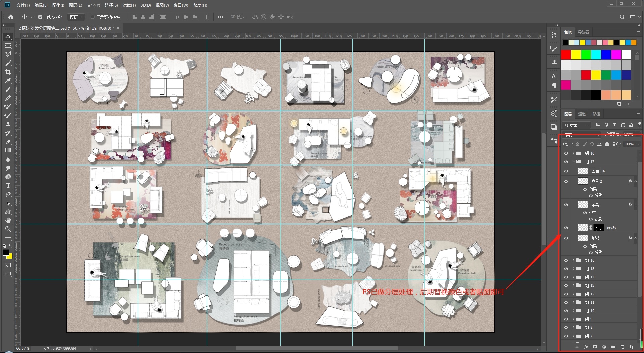Expand the 组 16 group

573,260
